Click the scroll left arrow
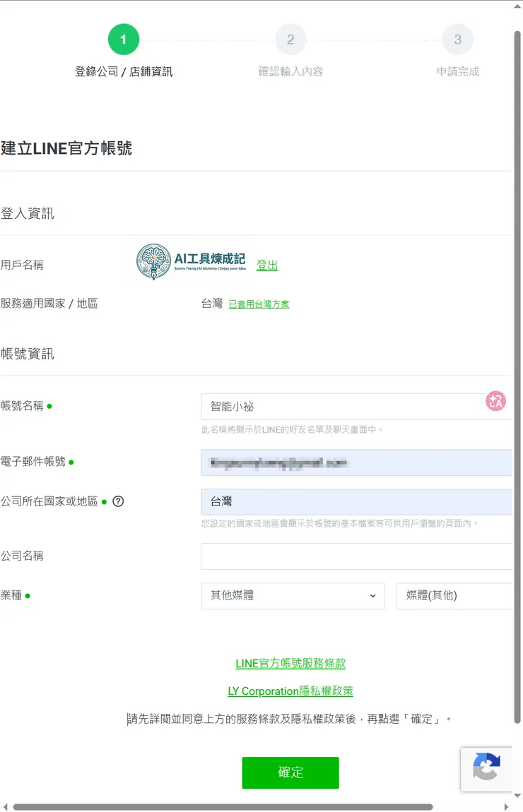The width and height of the screenshot is (523, 812). (5, 807)
